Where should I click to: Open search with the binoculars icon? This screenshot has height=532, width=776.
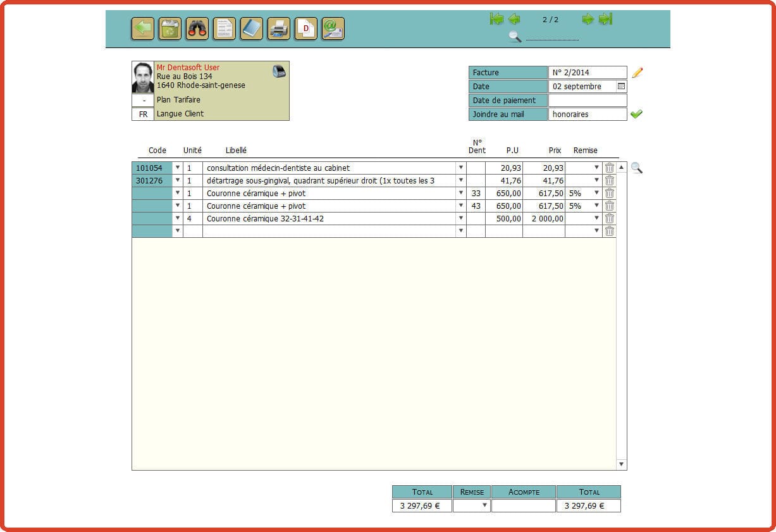[196, 28]
